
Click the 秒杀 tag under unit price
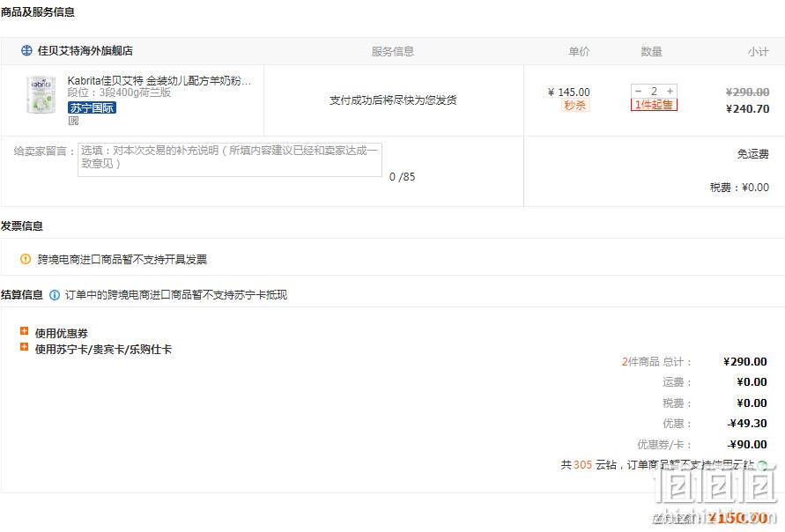click(574, 105)
